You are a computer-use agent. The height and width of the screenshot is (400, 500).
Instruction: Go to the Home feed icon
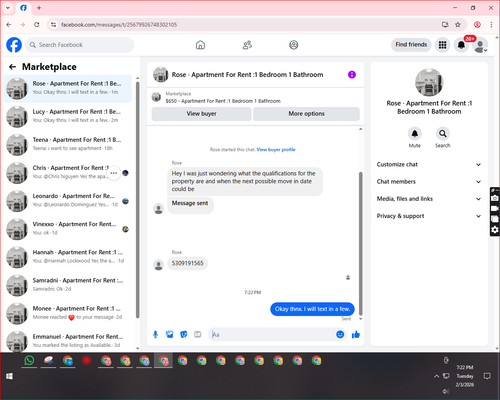click(200, 45)
